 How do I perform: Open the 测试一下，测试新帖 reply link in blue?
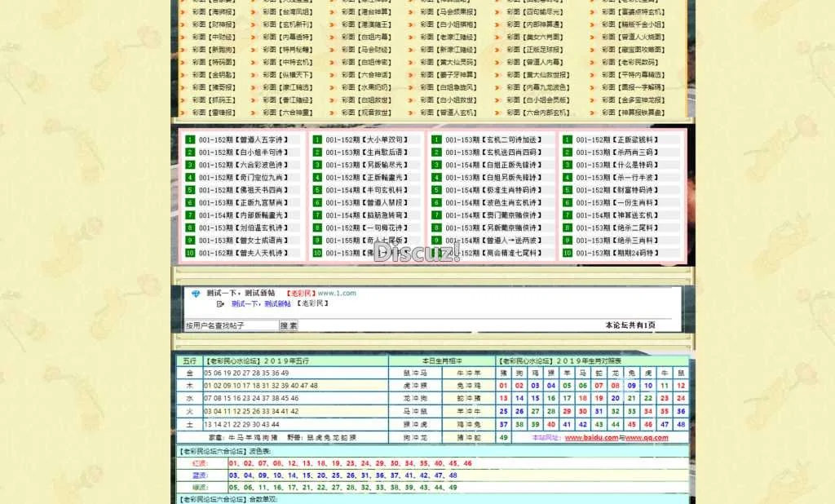point(260,304)
